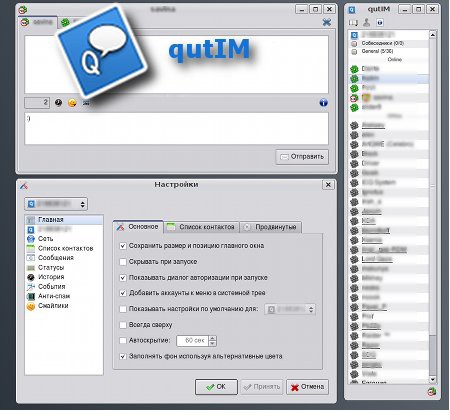Decrease Автоскрытие seconds with down arrow
Image resolution: width=450 pixels, height=420 pixels.
tap(213, 343)
